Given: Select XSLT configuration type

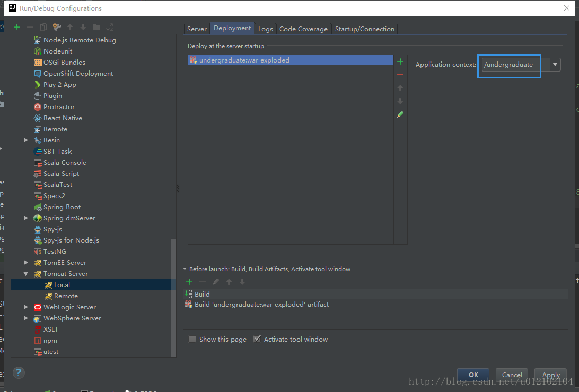Looking at the screenshot, I should pyautogui.click(x=46, y=329).
